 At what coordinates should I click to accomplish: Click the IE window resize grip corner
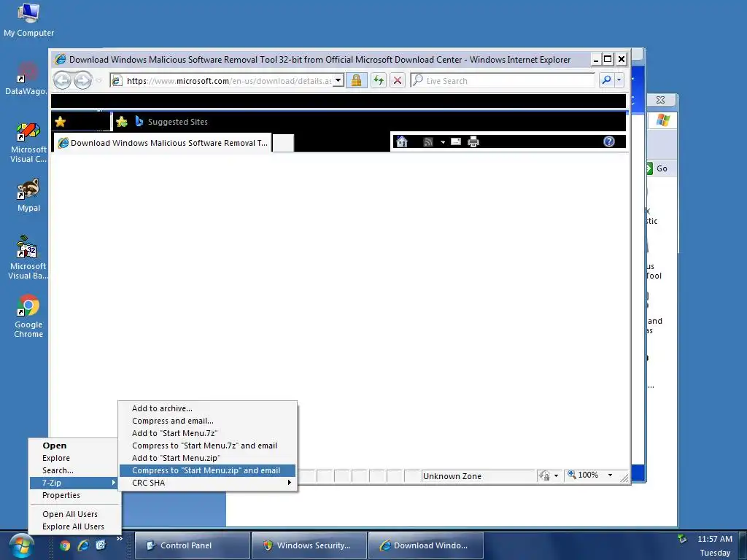coord(624,478)
